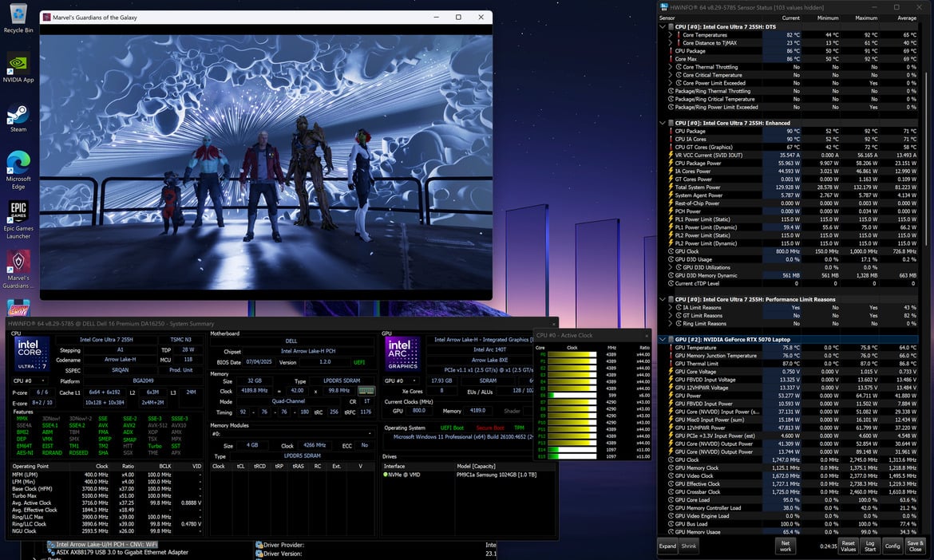Collapse the CPU Enhanced sensor section
The width and height of the screenshot is (934, 560).
[x=663, y=123]
